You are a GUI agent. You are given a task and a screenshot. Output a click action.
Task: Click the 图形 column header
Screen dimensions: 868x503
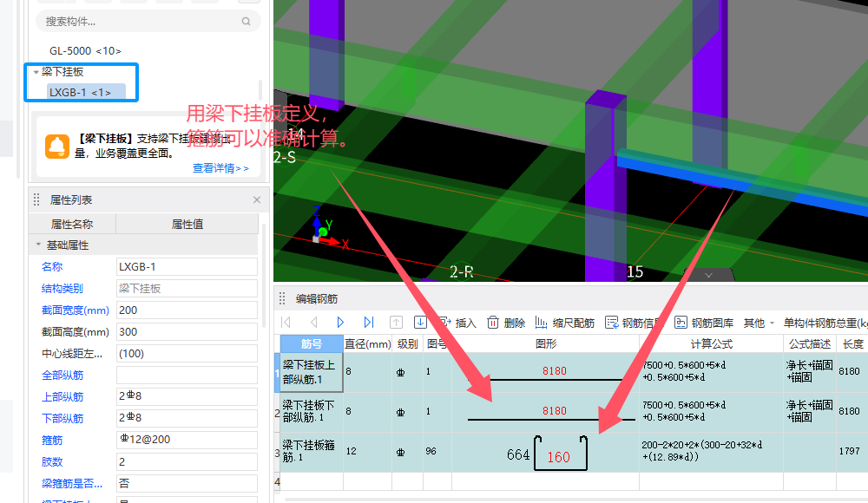[546, 343]
